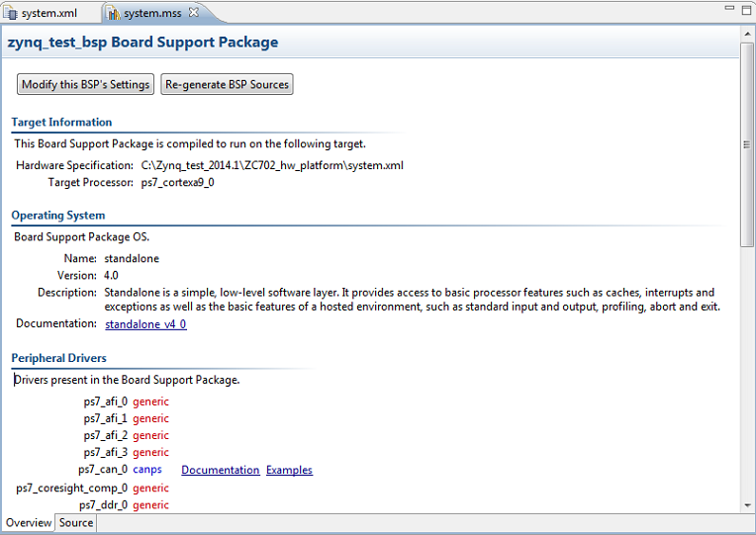Screen dimensions: 756x535
Task: Select the Overview tab at bottom
Action: click(x=29, y=523)
